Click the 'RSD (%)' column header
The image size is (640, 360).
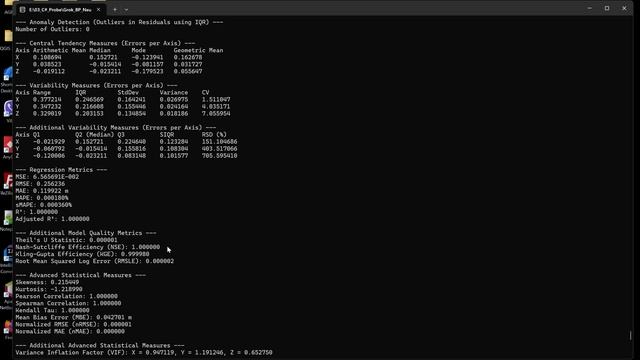[214, 135]
